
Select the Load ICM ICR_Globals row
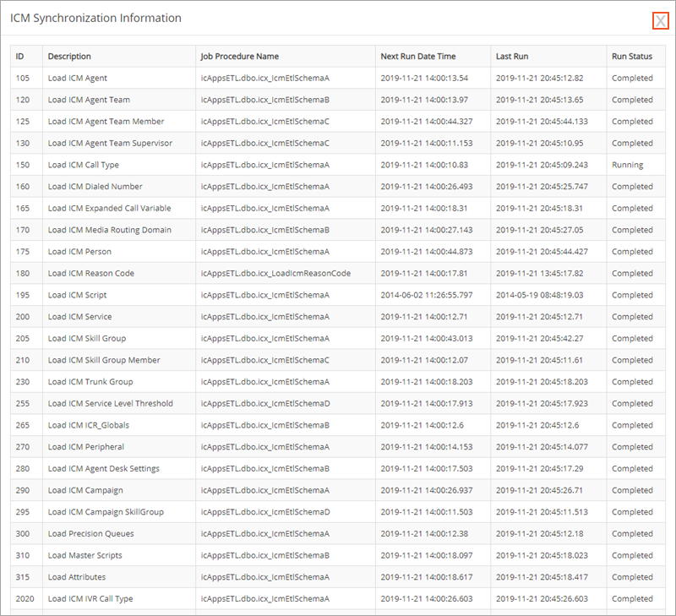pos(338,425)
